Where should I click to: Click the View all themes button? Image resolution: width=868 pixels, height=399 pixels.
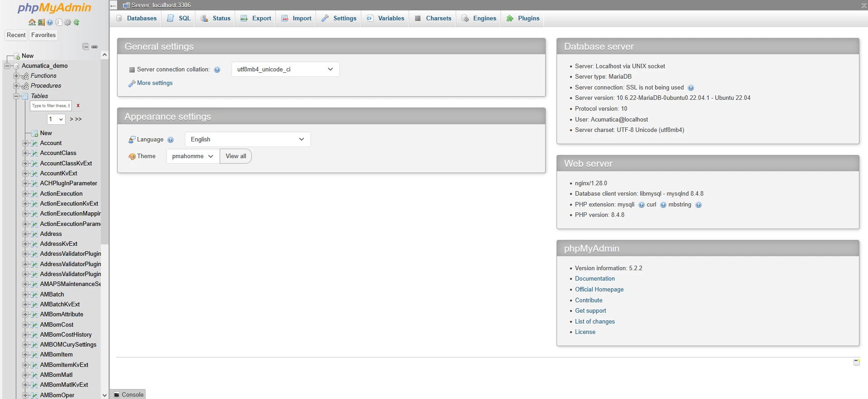tap(236, 156)
